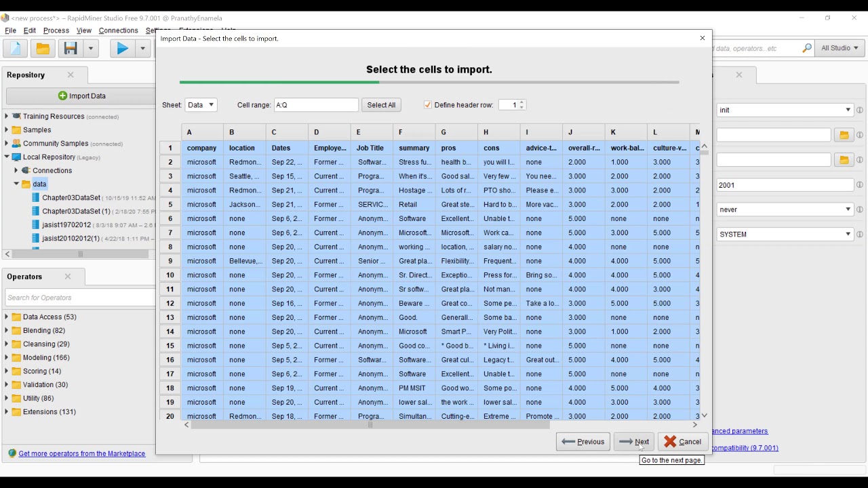Click the Cell range input field
868x488 pixels.
pos(316,105)
